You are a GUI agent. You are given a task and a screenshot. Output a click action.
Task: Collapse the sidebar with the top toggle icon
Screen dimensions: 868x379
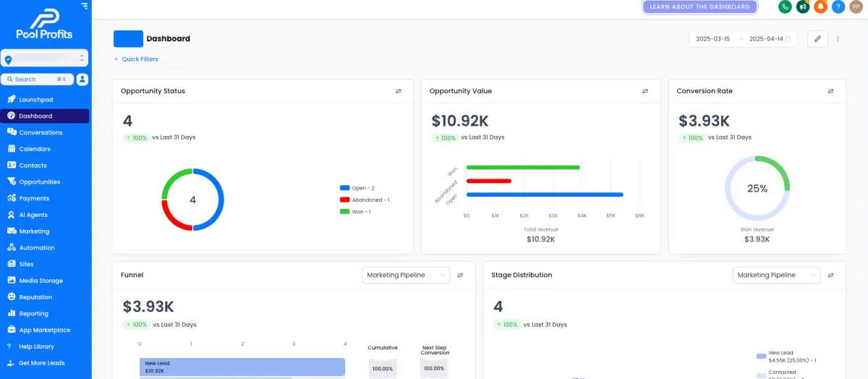85,6
